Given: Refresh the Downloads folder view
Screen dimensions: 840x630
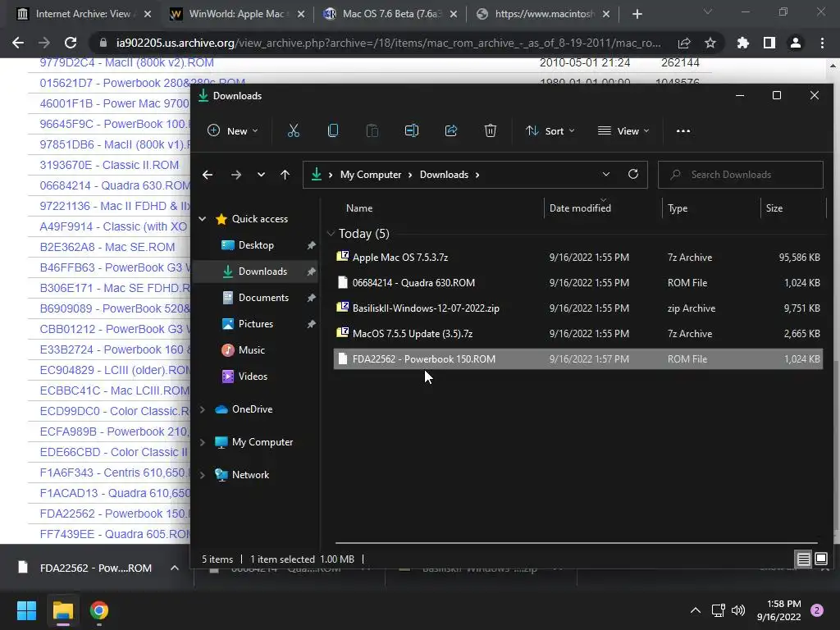Looking at the screenshot, I should [633, 174].
